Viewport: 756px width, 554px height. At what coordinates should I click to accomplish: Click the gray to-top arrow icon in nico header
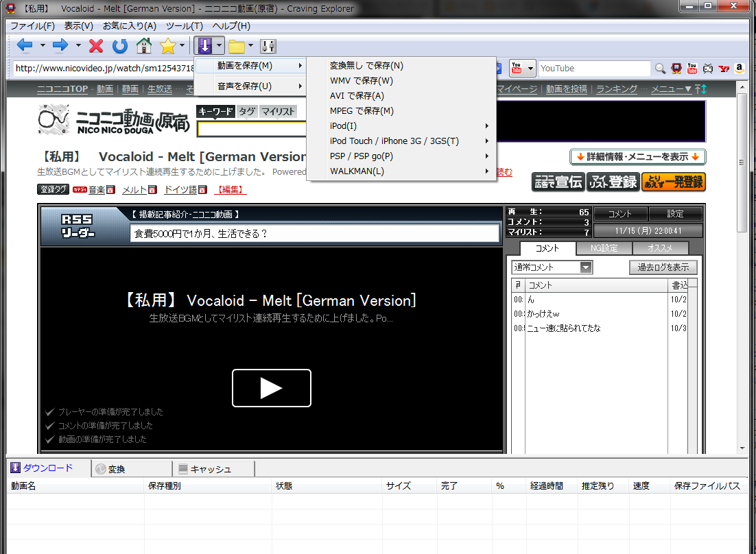coord(698,89)
